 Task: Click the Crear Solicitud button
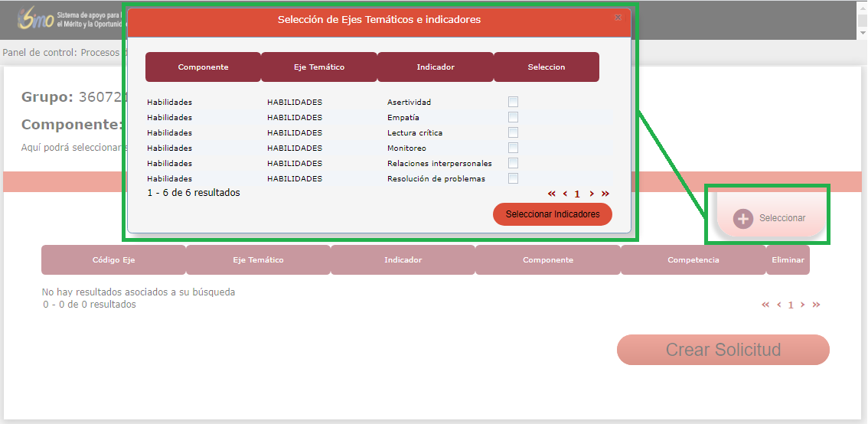click(723, 350)
